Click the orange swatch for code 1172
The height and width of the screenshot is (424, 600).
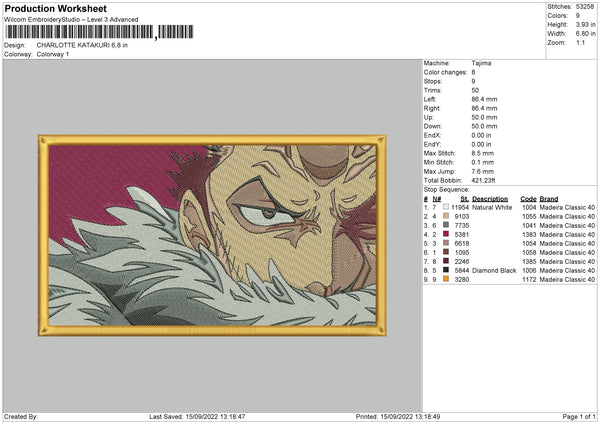(x=446, y=279)
